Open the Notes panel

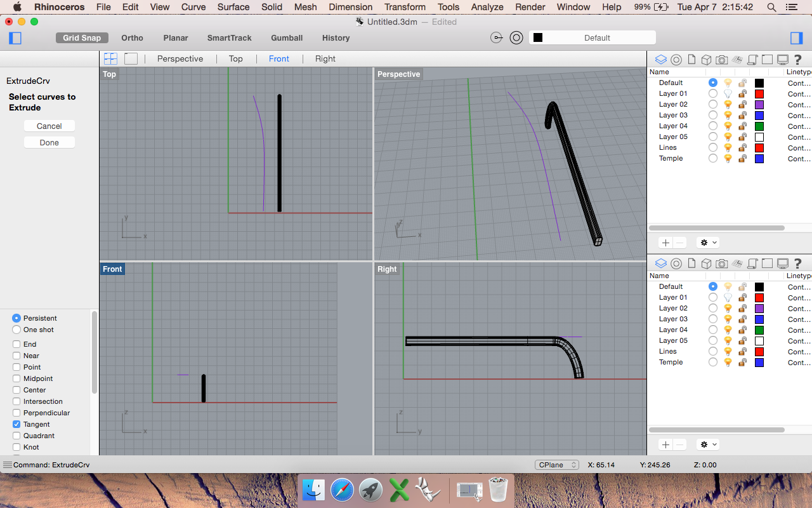pos(691,59)
